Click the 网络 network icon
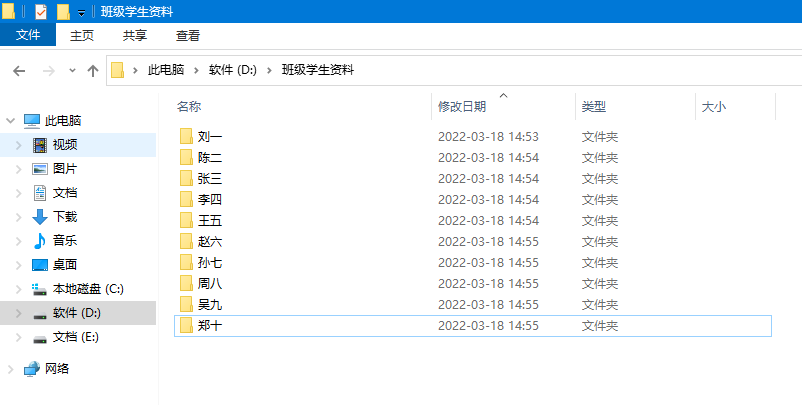 (x=32, y=369)
